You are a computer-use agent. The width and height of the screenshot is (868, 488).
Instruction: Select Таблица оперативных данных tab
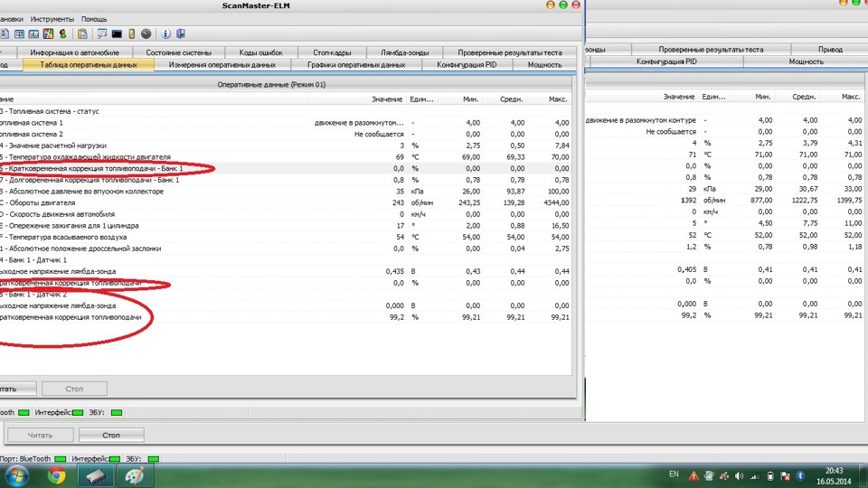[x=89, y=65]
